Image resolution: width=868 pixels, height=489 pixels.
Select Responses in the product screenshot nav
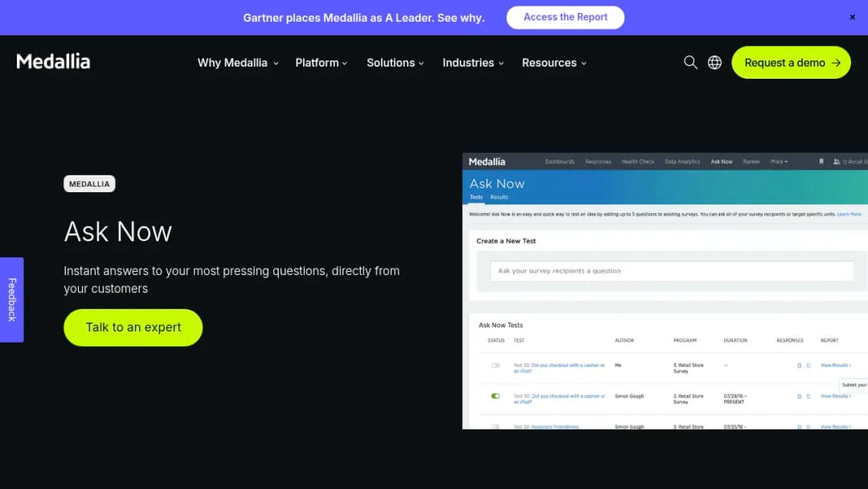[598, 162]
